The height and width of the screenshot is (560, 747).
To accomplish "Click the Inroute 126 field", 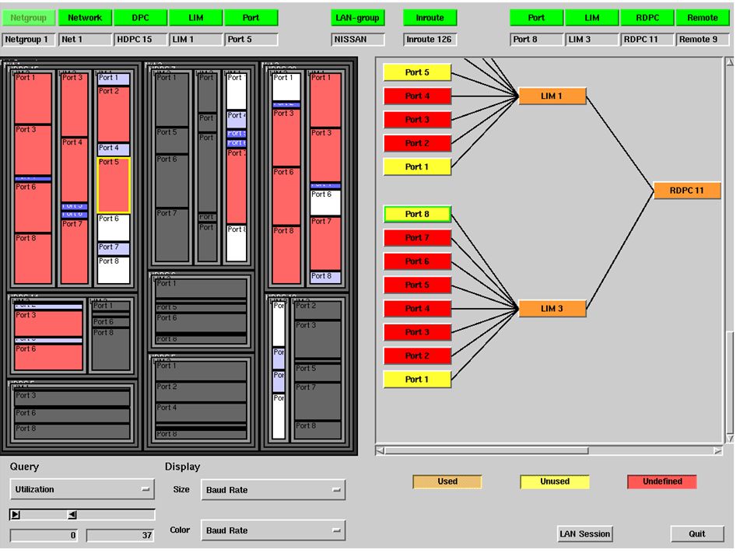I will [430, 40].
